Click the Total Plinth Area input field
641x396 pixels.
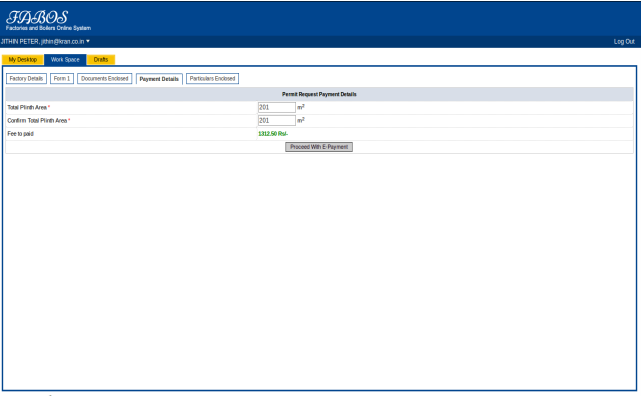(x=277, y=107)
